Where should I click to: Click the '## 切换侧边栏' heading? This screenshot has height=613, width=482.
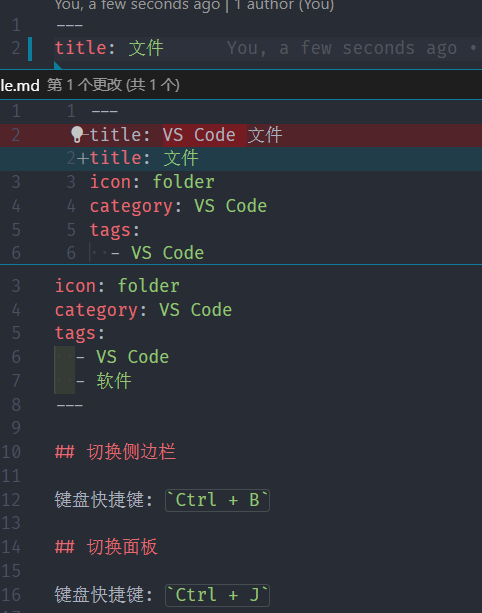(x=115, y=452)
